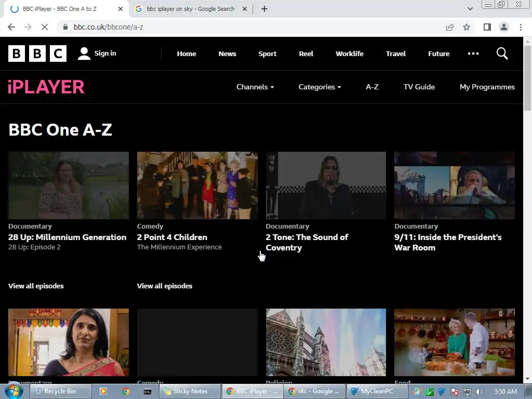Switch to the bbc iplayer on sky tab

190,9
